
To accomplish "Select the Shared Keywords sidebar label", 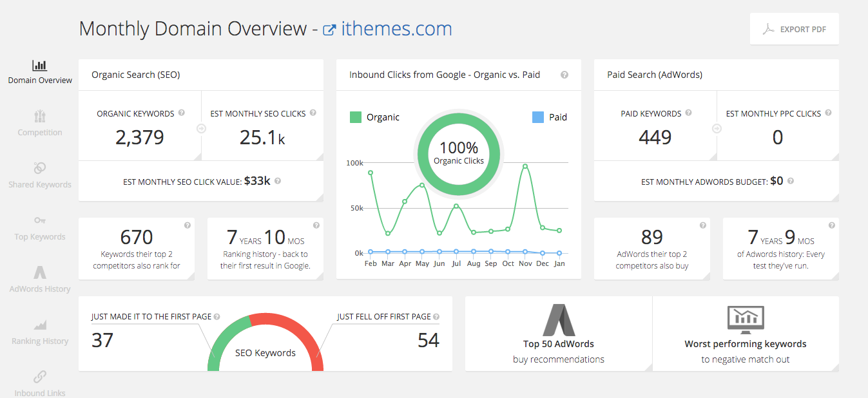I will [40, 185].
